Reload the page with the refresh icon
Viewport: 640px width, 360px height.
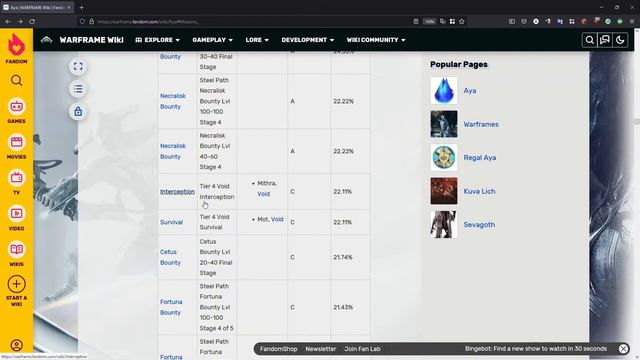point(32,21)
